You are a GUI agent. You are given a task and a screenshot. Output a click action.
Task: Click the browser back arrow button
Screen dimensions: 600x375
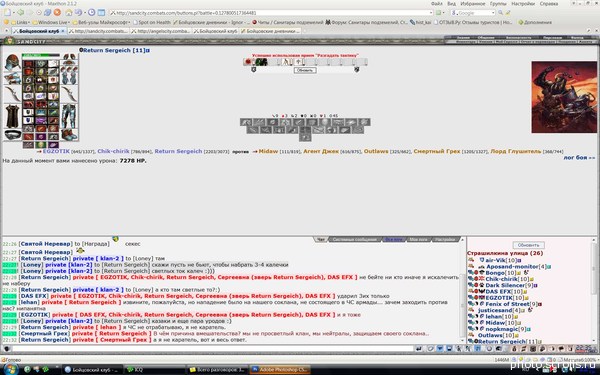[x=20, y=13]
